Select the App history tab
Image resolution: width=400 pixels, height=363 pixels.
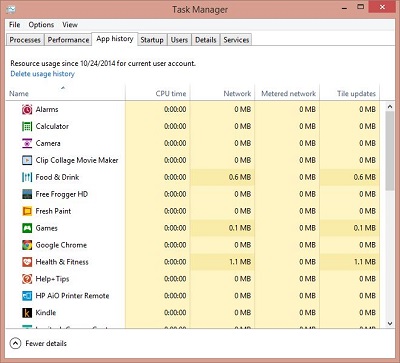[115, 39]
